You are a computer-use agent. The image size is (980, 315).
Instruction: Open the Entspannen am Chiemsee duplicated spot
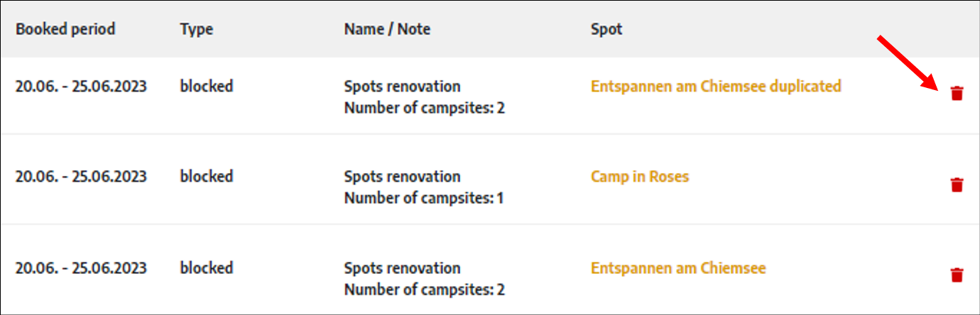tap(716, 87)
